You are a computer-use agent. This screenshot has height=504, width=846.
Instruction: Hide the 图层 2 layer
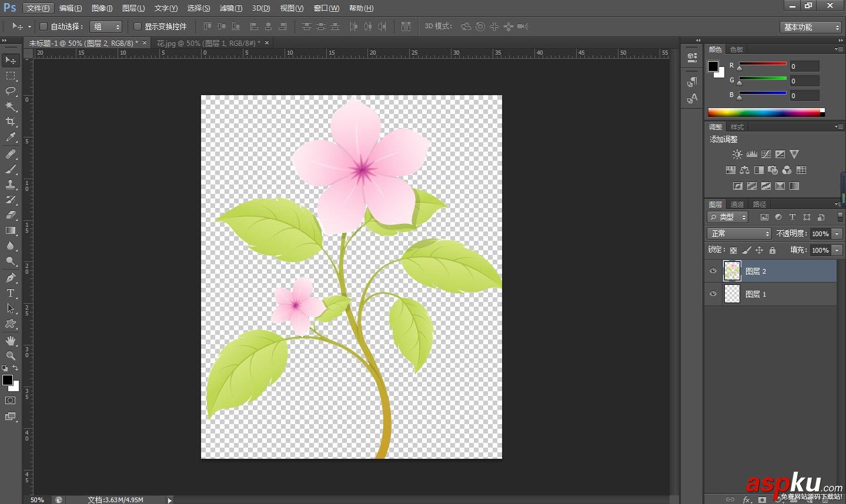coord(713,271)
